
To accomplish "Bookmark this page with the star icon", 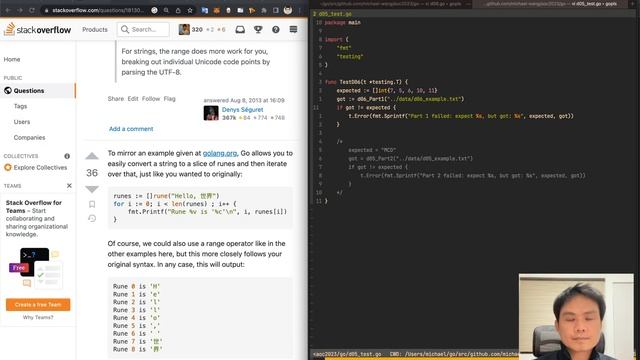I will (190, 10).
